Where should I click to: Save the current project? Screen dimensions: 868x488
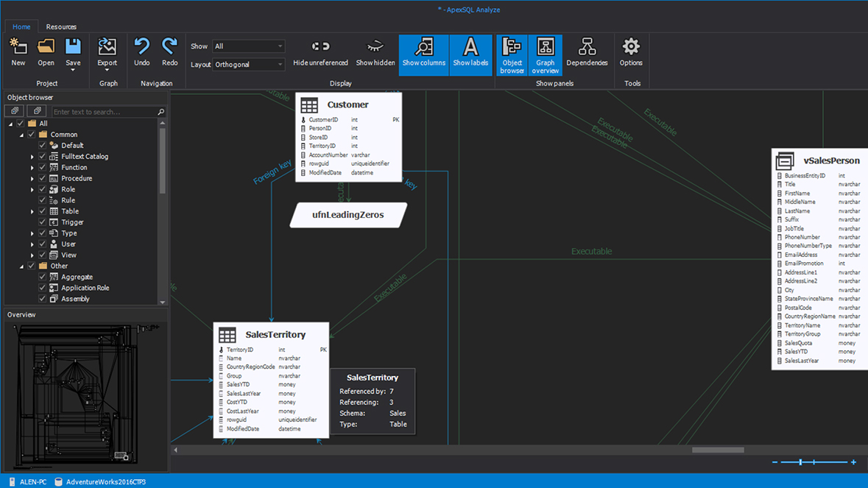tap(73, 54)
